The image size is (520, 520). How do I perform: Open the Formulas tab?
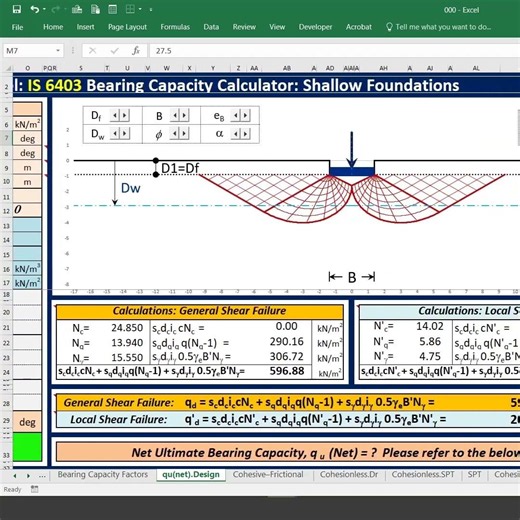pos(175,27)
